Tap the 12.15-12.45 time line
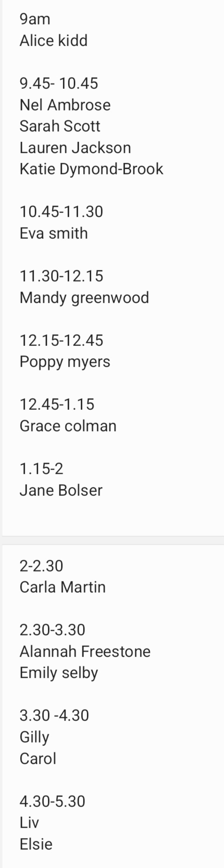Viewport: 224px width, 868px height. 61,340
